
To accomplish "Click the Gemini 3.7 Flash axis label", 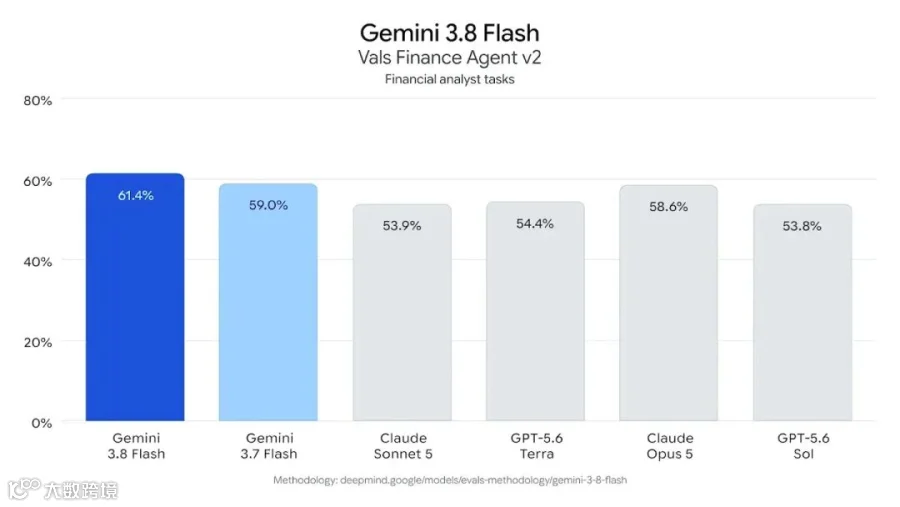I will 269,446.
